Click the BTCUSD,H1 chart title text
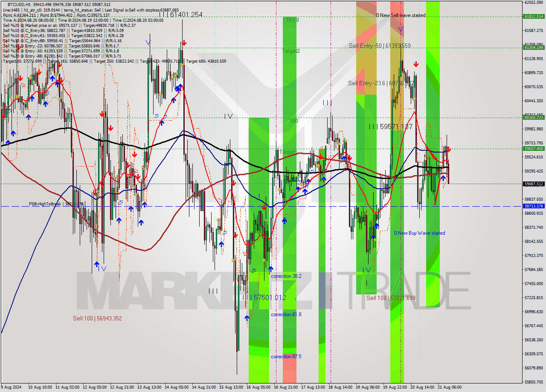Image resolution: width=546 pixels, height=392 pixels. pyautogui.click(x=19, y=4)
